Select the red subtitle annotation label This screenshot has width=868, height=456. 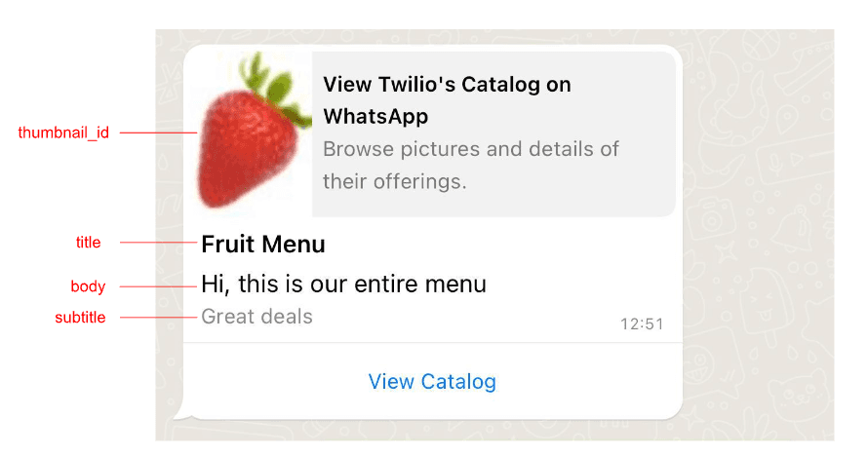(80, 318)
